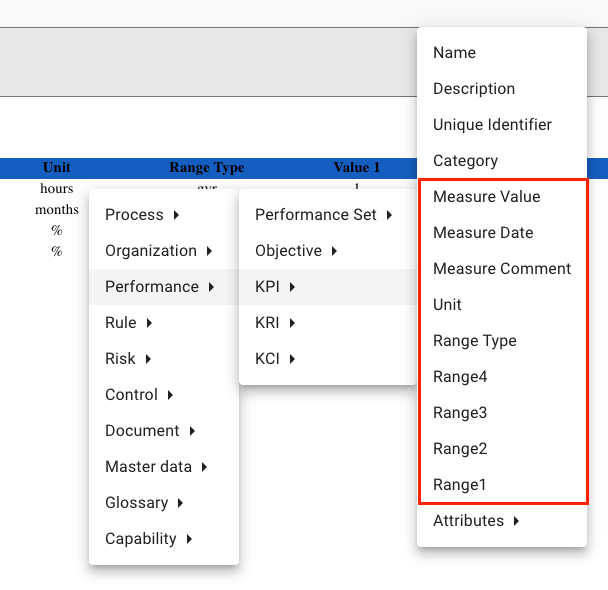The width and height of the screenshot is (608, 590).
Task: Open the Glossary submenu
Action: [164, 503]
